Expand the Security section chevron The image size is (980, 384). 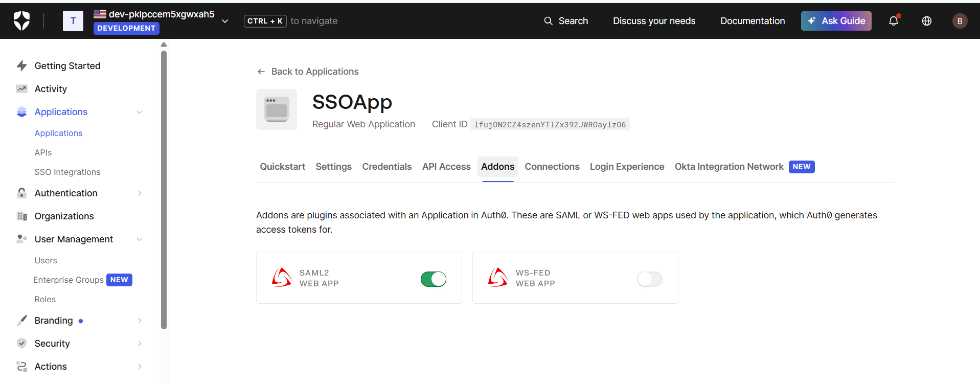(140, 343)
